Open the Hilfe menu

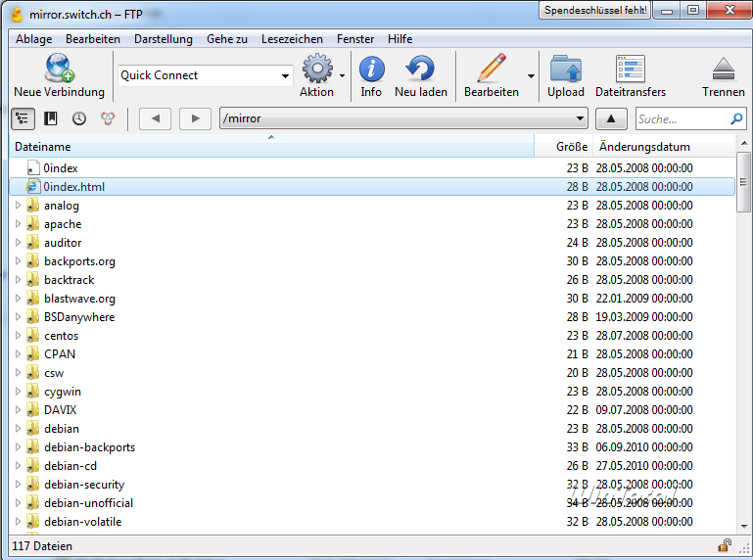(400, 39)
